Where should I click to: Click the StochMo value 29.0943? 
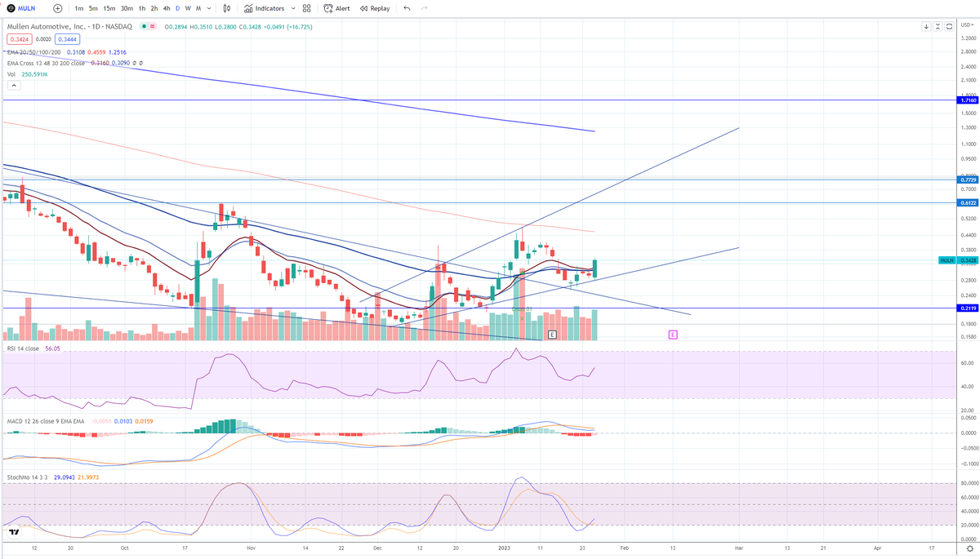coord(64,476)
